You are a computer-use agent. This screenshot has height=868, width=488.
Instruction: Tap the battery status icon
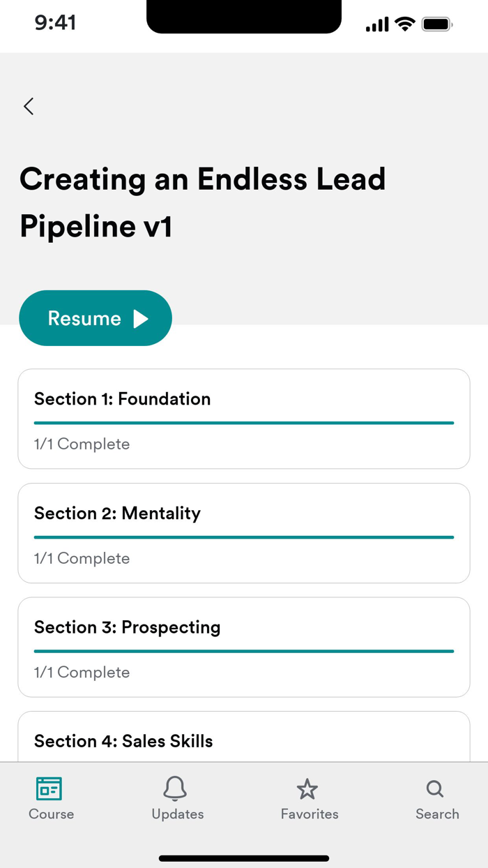[x=437, y=24]
